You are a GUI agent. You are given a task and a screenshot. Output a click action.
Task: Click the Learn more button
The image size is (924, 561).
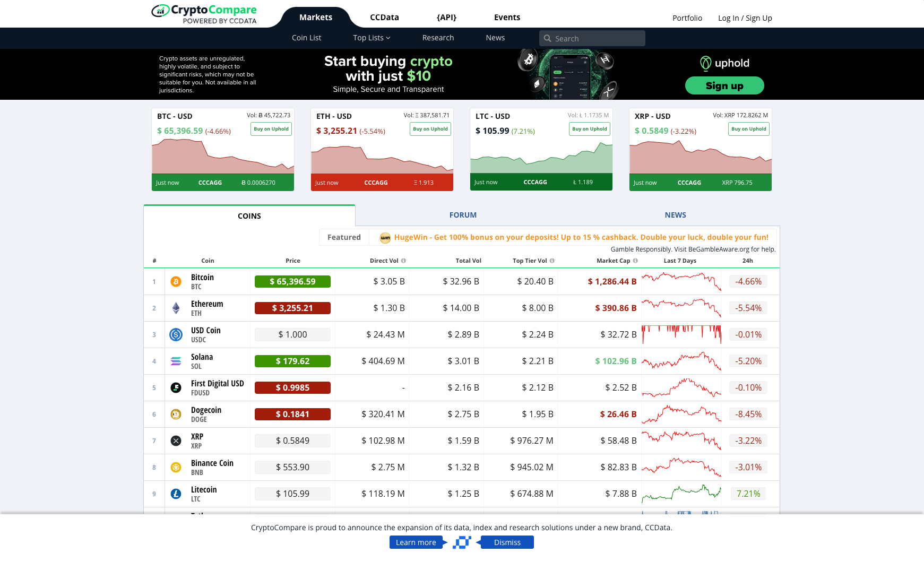point(416,542)
